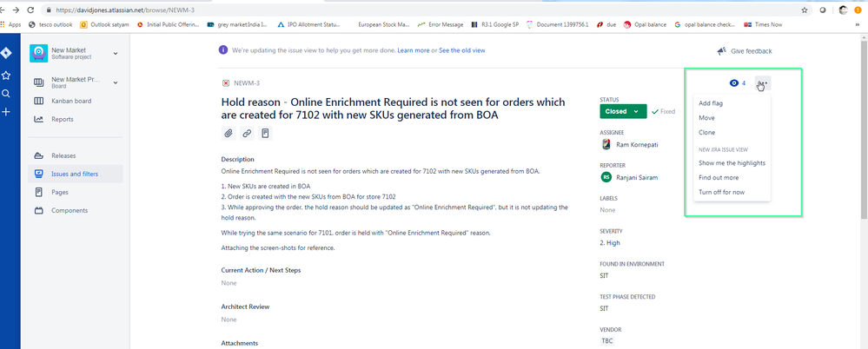Bookmark page with the star icon
Image resolution: width=868 pixels, height=349 pixels.
click(804, 10)
